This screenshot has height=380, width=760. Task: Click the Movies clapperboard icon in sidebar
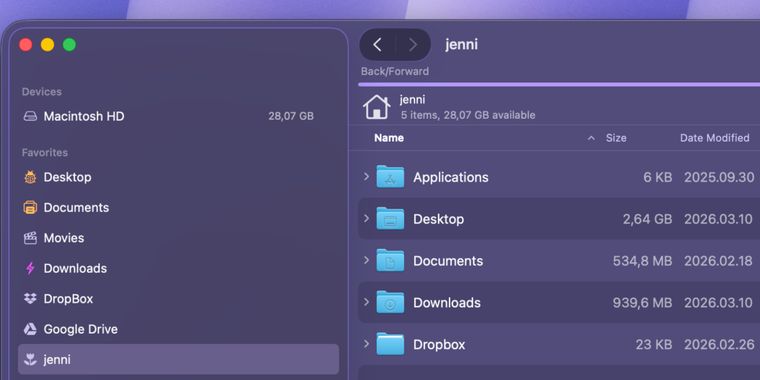tap(30, 238)
